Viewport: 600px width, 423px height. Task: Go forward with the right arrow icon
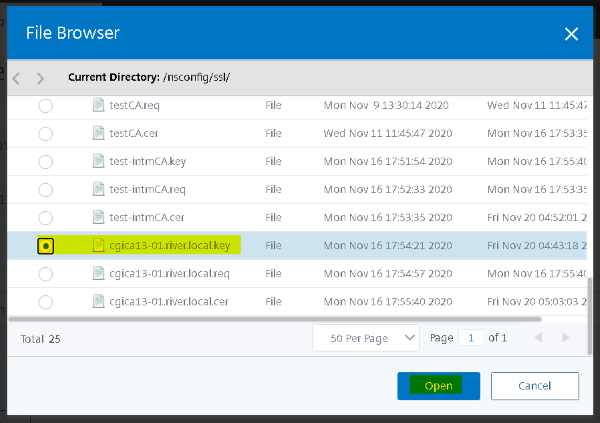40,78
